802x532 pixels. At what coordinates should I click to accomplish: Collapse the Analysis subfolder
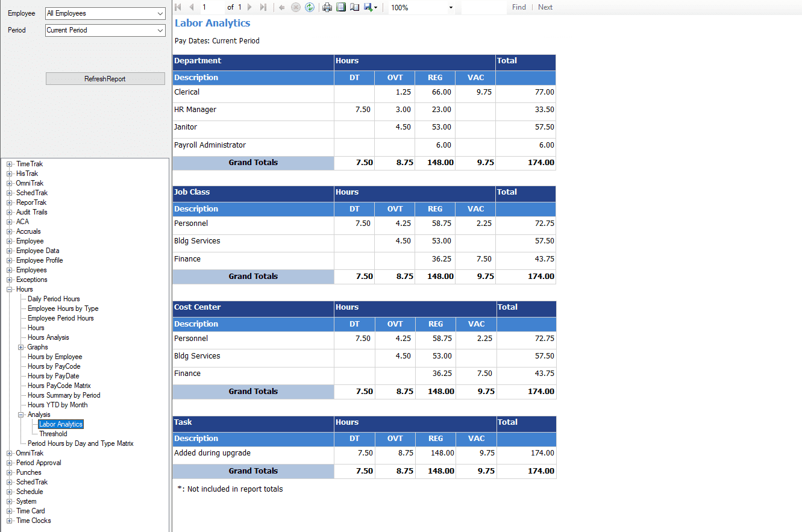pos(21,415)
